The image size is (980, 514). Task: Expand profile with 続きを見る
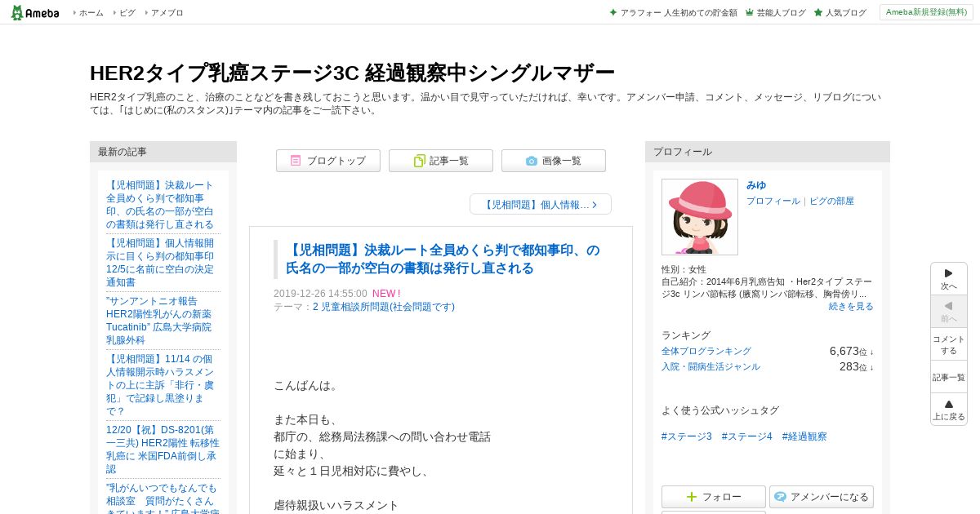point(851,306)
